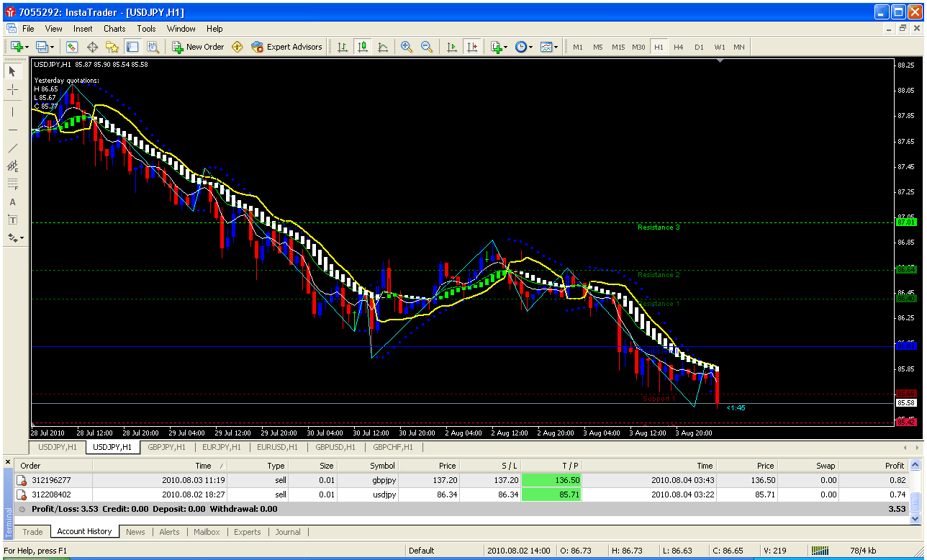Expand the Templates dropdown
927x560 pixels.
549,47
